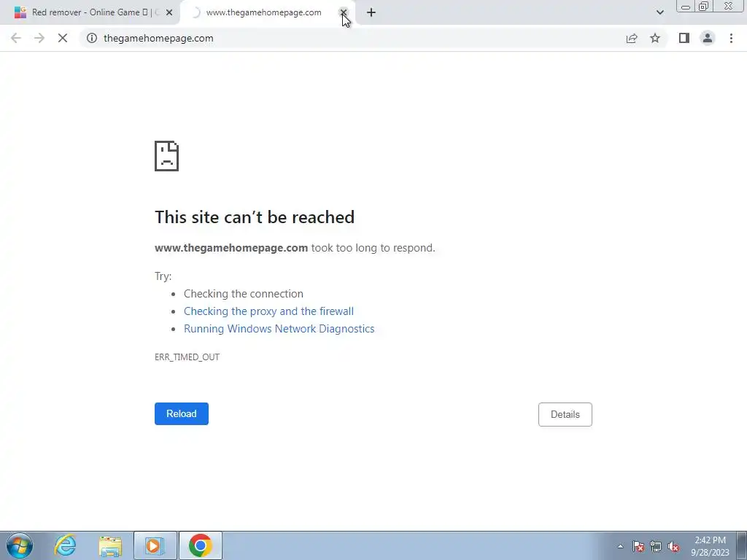Open Running Windows Network Diagnostics link
This screenshot has height=560, width=747.
[279, 329]
